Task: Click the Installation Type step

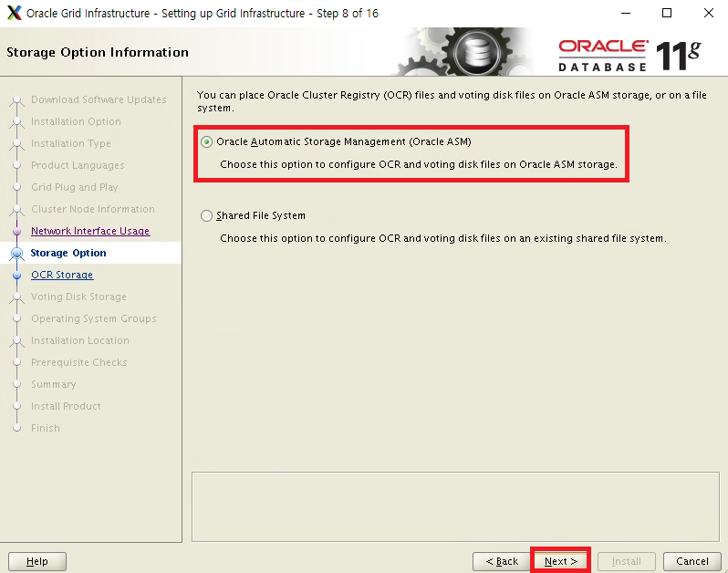Action: 70,143
